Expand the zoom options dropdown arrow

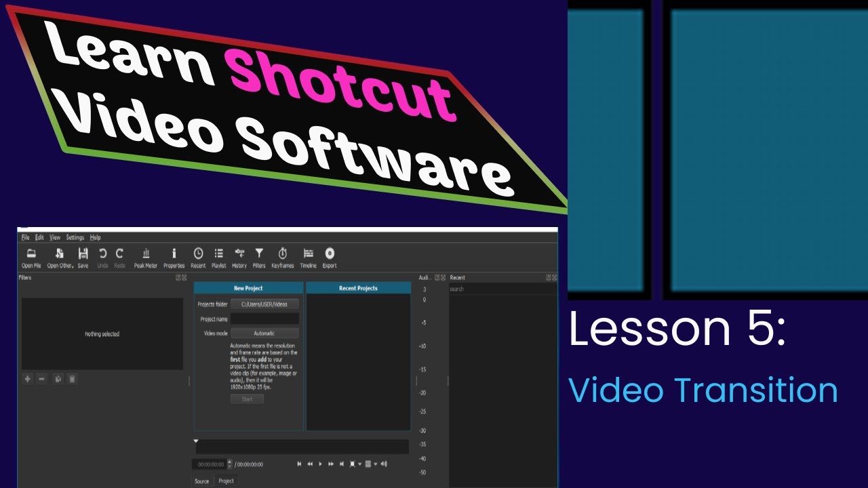coord(359,464)
